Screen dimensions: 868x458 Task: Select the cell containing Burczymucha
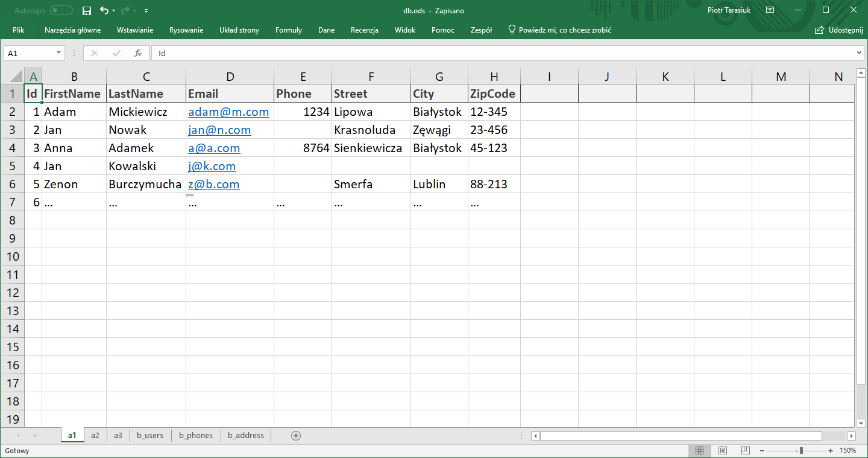pos(146,184)
